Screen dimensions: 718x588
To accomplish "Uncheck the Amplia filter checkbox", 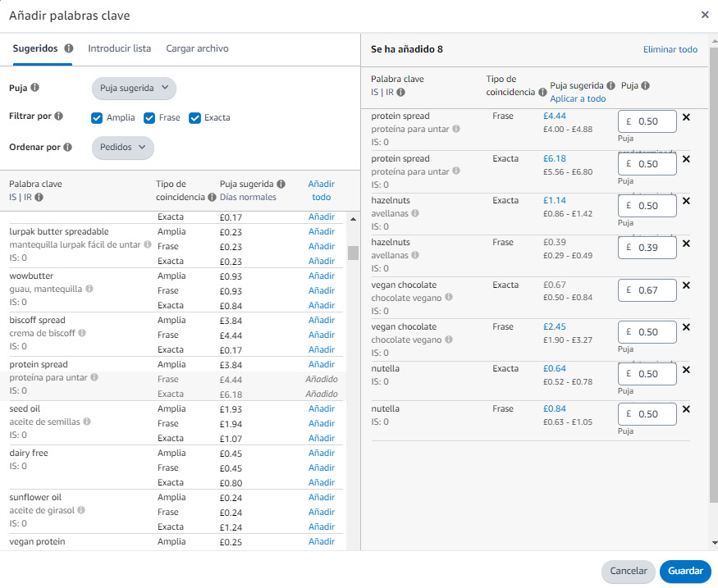I will [97, 118].
